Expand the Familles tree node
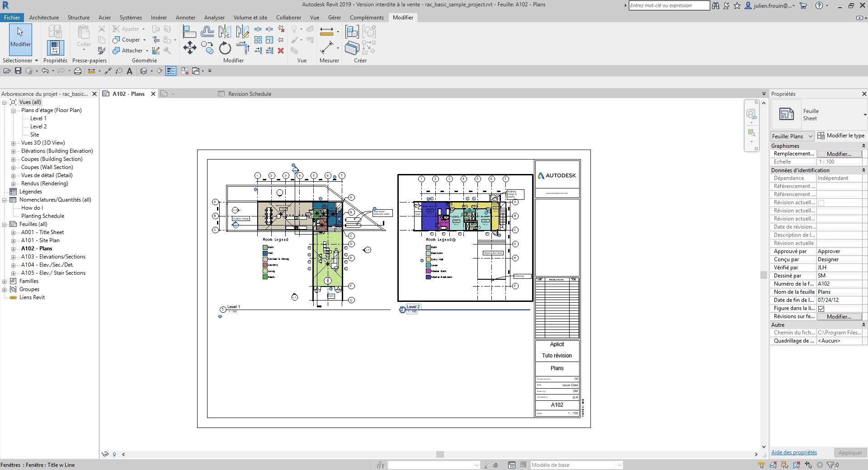Viewport: 868px width, 470px height. [5, 281]
